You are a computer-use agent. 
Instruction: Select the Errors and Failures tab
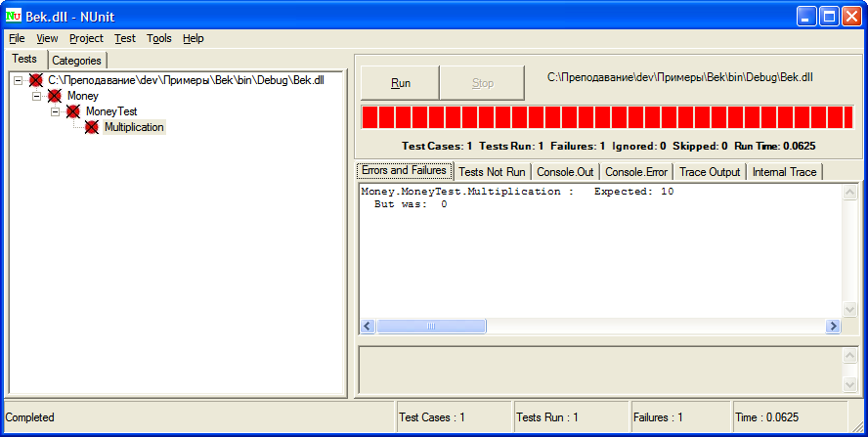point(404,170)
